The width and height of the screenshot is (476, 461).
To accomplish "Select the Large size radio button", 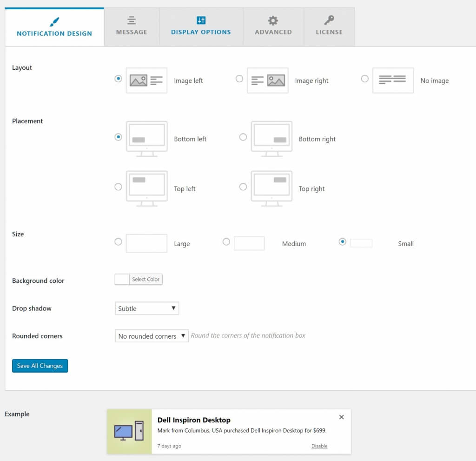I will tap(118, 242).
